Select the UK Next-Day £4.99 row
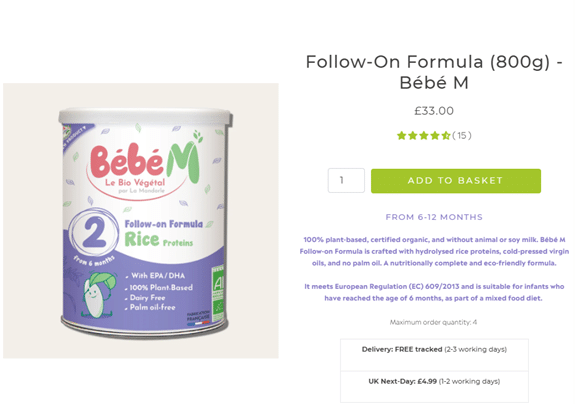This screenshot has width=575, height=404. point(434,387)
